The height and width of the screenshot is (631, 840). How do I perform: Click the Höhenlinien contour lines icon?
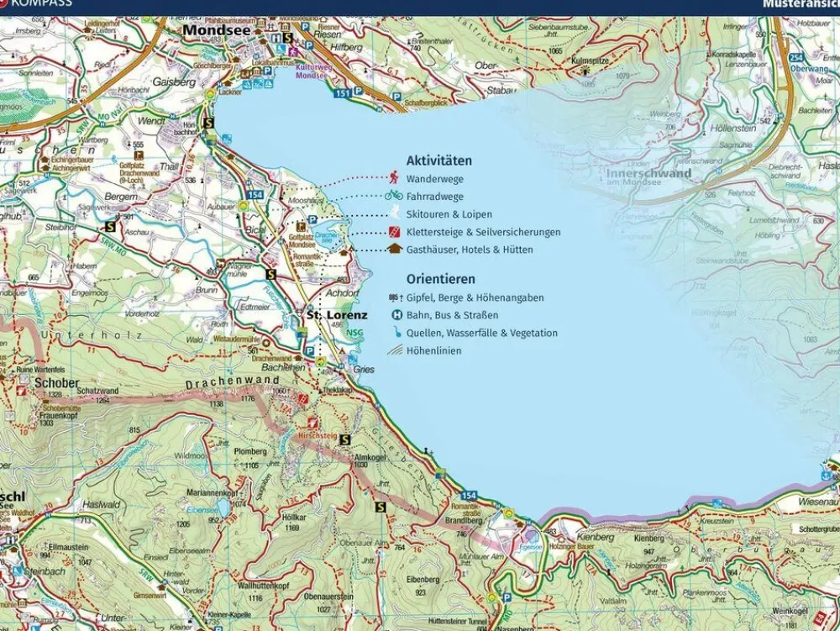pyautogui.click(x=395, y=350)
